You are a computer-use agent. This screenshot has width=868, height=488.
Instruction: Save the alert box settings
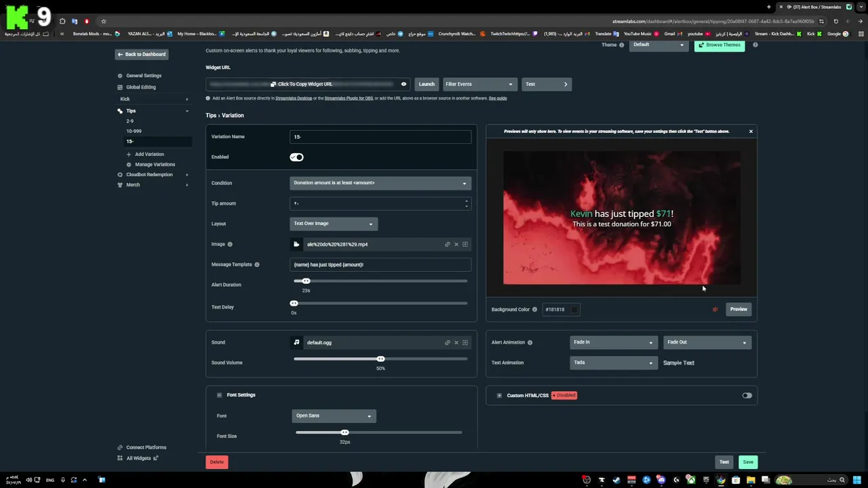coord(748,462)
